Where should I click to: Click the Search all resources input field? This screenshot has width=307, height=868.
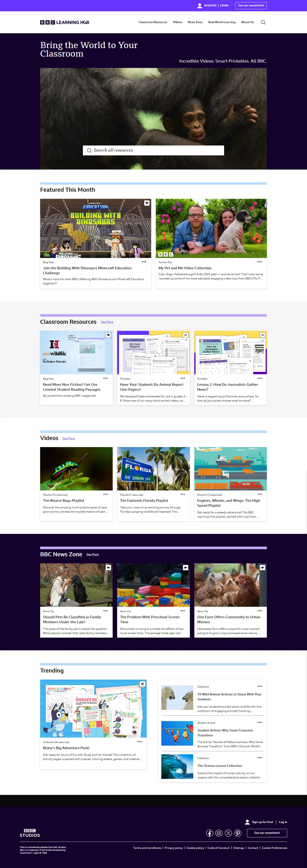153,150
